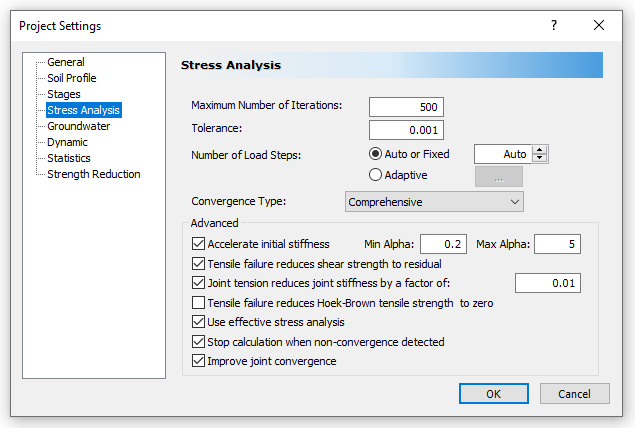Click the Tolerance input field
The width and height of the screenshot is (635, 428).
click(406, 129)
